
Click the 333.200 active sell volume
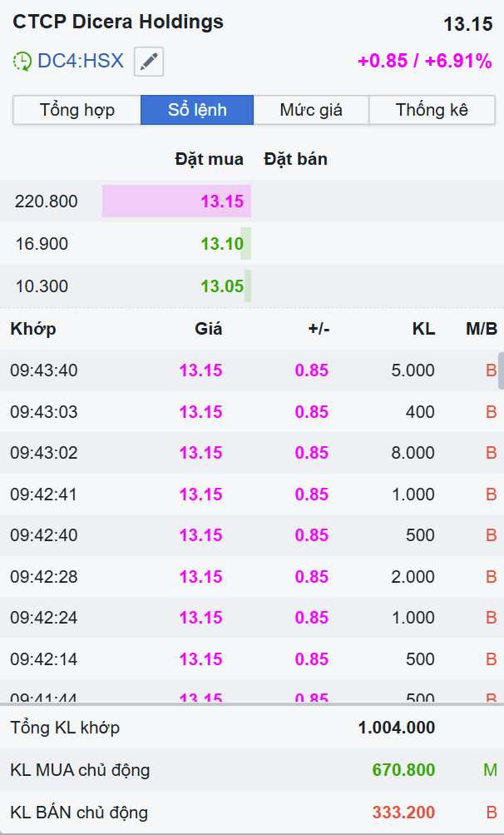tap(403, 813)
